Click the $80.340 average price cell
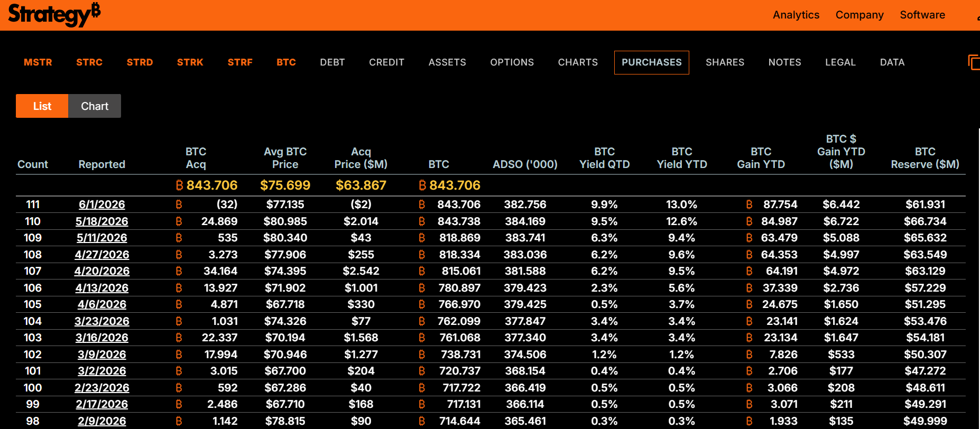Image resolution: width=980 pixels, height=429 pixels. click(285, 238)
